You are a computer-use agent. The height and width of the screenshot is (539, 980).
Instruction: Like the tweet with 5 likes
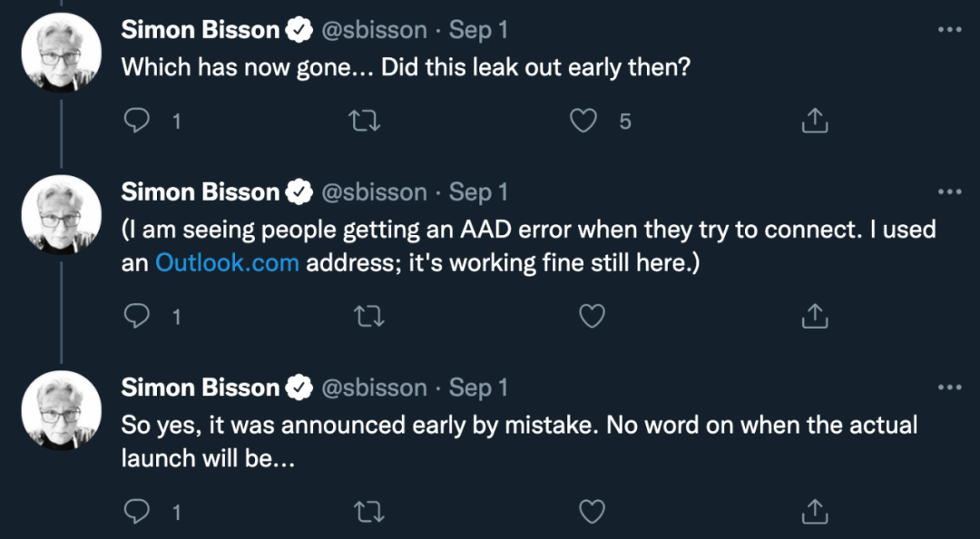tap(583, 121)
